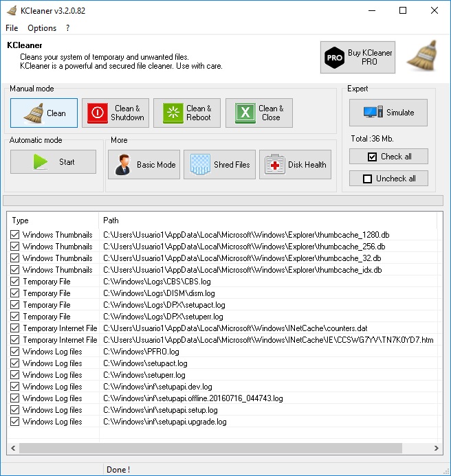Uncheck CBS.log Temporary File checkbox
This screenshot has height=476, width=451.
click(14, 282)
